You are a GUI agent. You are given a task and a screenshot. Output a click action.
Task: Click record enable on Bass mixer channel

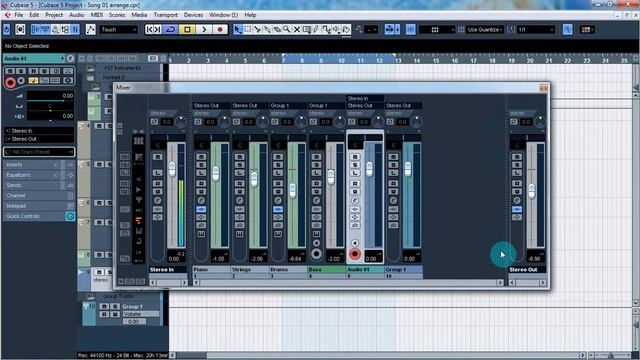316,254
